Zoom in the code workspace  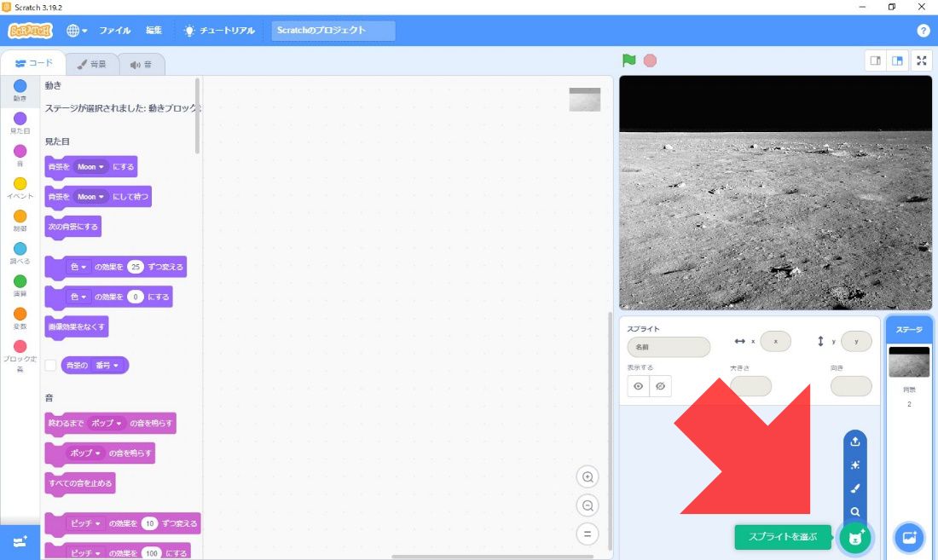[x=588, y=477]
